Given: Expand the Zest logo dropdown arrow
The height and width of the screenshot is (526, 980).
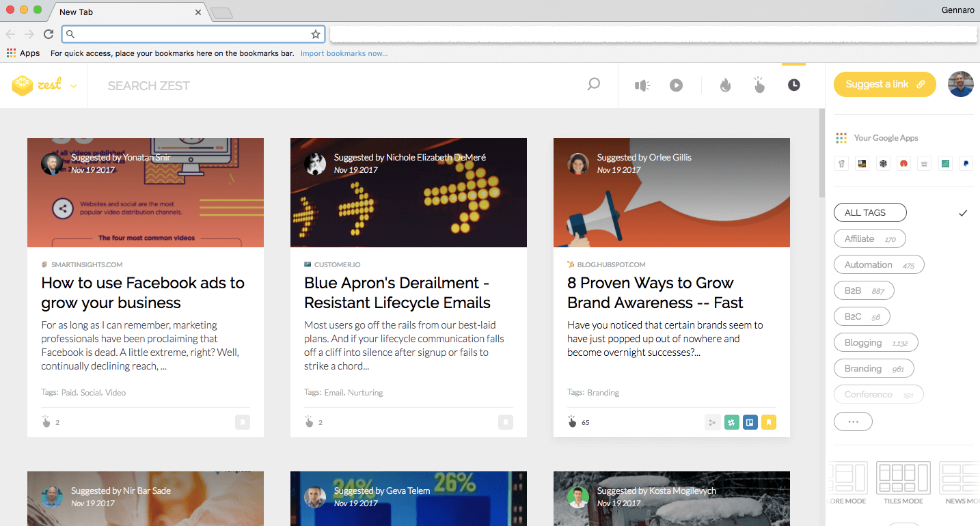Looking at the screenshot, I should pyautogui.click(x=73, y=86).
